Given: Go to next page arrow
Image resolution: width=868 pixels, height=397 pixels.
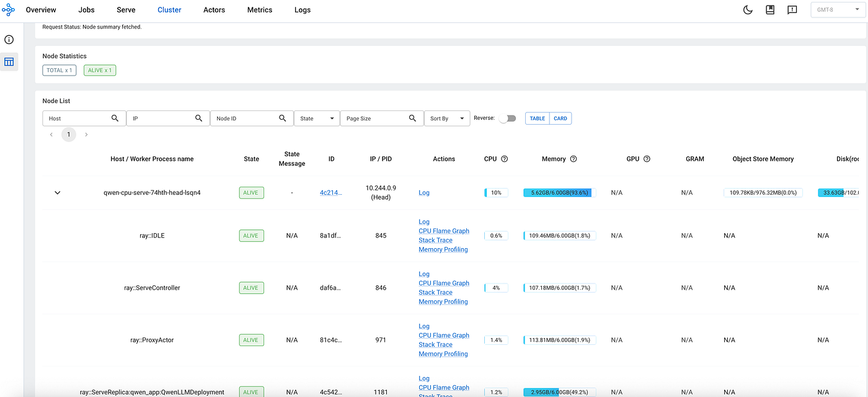Looking at the screenshot, I should tap(86, 135).
